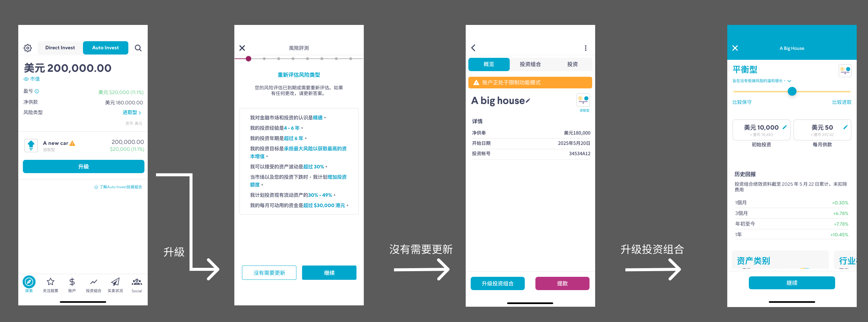Expand 进取型 risk type chevron
The width and height of the screenshot is (868, 322).
pos(139,113)
